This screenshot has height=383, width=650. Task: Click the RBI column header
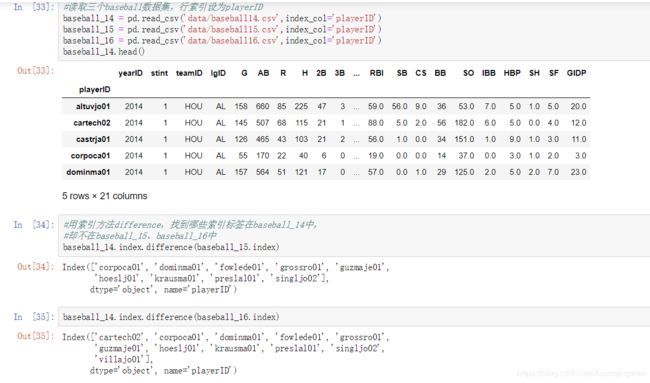click(376, 73)
